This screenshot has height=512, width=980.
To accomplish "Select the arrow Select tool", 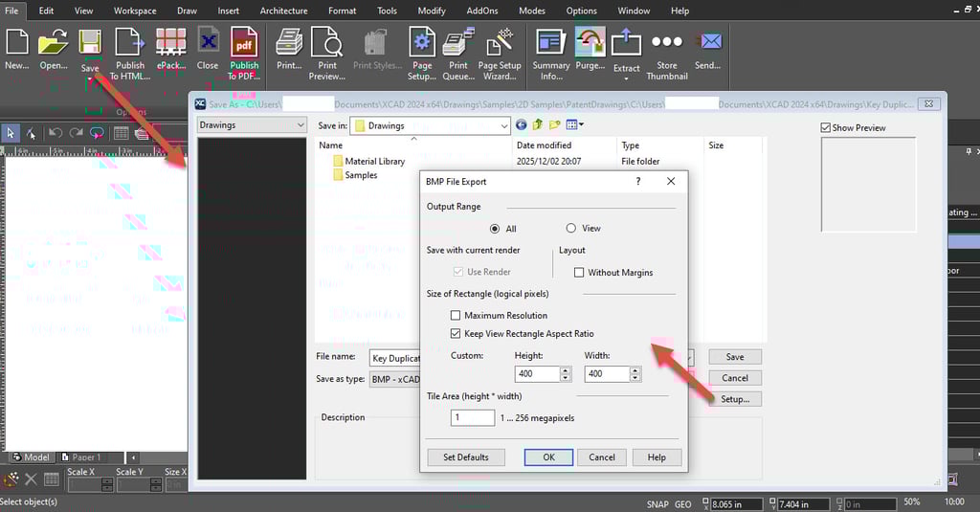I will [10, 132].
